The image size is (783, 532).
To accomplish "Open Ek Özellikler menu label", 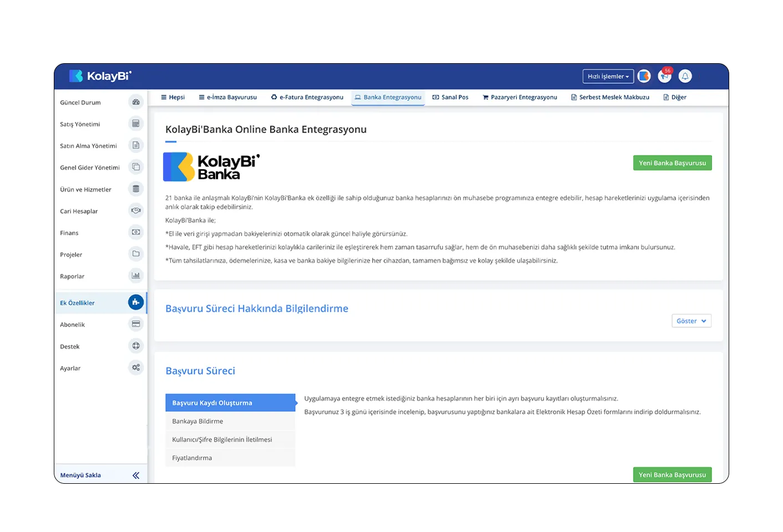I will (x=77, y=303).
